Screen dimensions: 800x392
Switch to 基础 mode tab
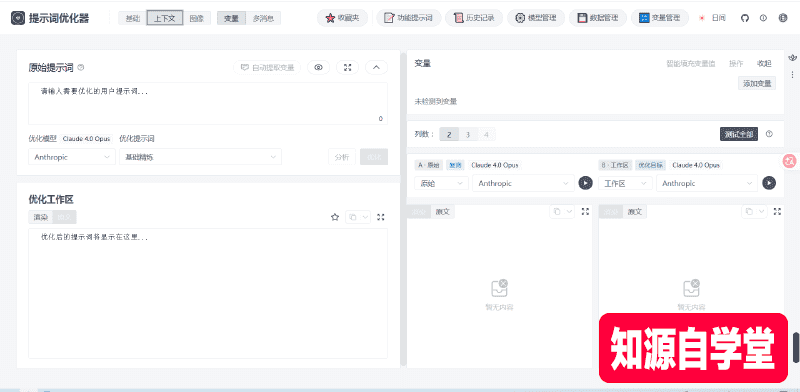133,18
